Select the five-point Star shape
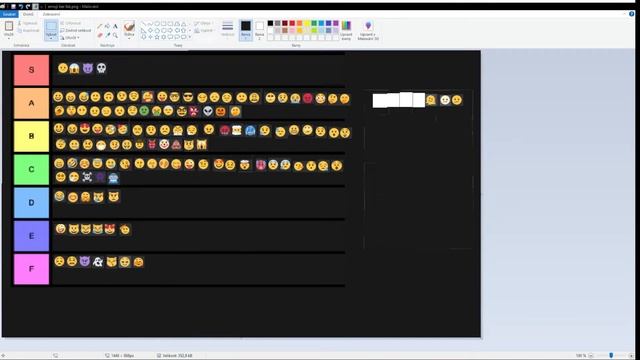The height and width of the screenshot is (360, 640). pyautogui.click(x=157, y=37)
